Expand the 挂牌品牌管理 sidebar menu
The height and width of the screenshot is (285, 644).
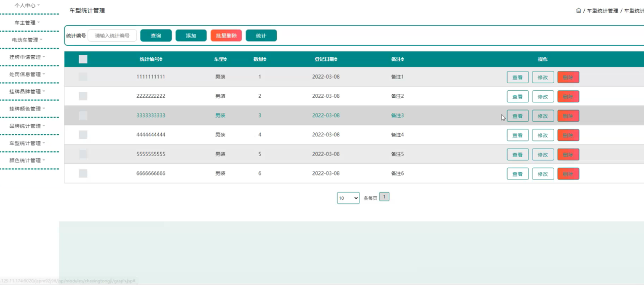[x=27, y=91]
